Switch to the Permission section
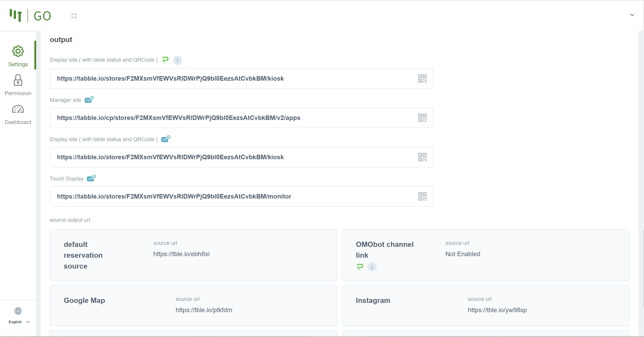This screenshot has width=644, height=337. [18, 85]
